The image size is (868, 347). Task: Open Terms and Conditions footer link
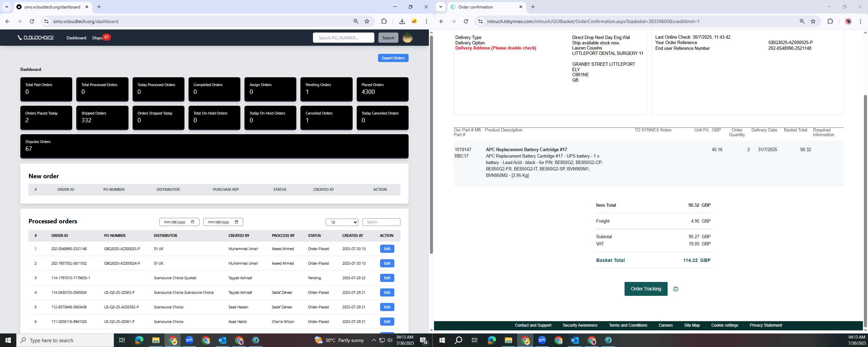tap(628, 325)
